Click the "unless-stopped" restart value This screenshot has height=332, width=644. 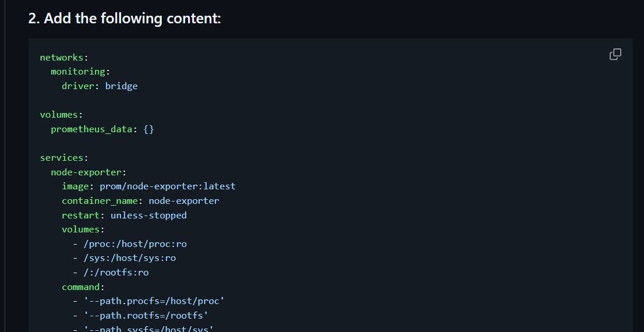click(148, 216)
